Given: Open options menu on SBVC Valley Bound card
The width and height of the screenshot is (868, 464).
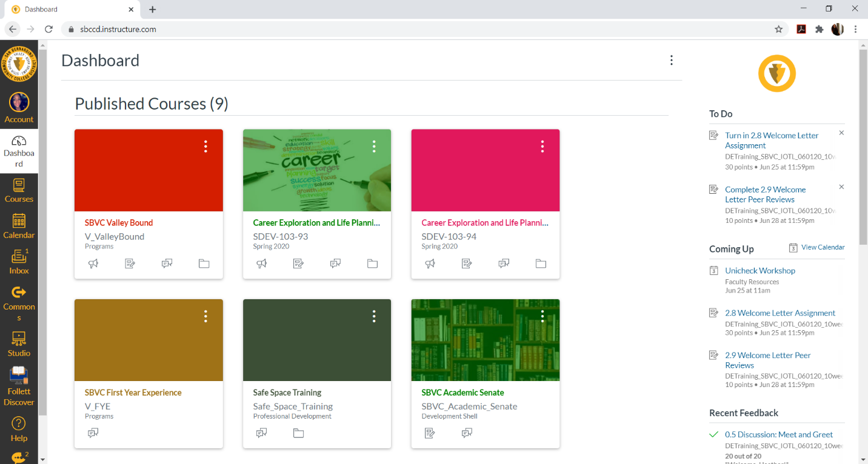Looking at the screenshot, I should pos(205,146).
